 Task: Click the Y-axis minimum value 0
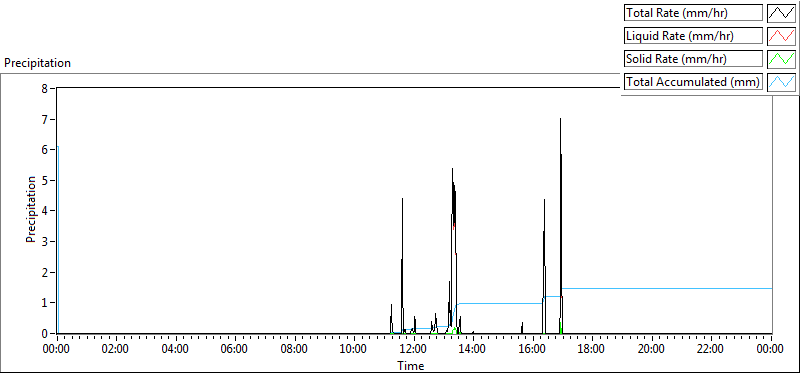[45, 333]
